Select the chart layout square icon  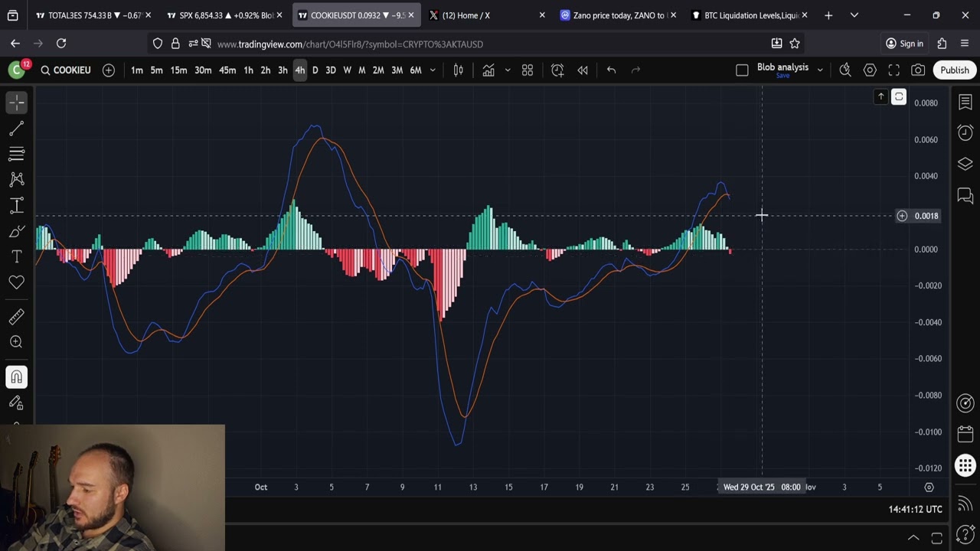[x=742, y=70]
